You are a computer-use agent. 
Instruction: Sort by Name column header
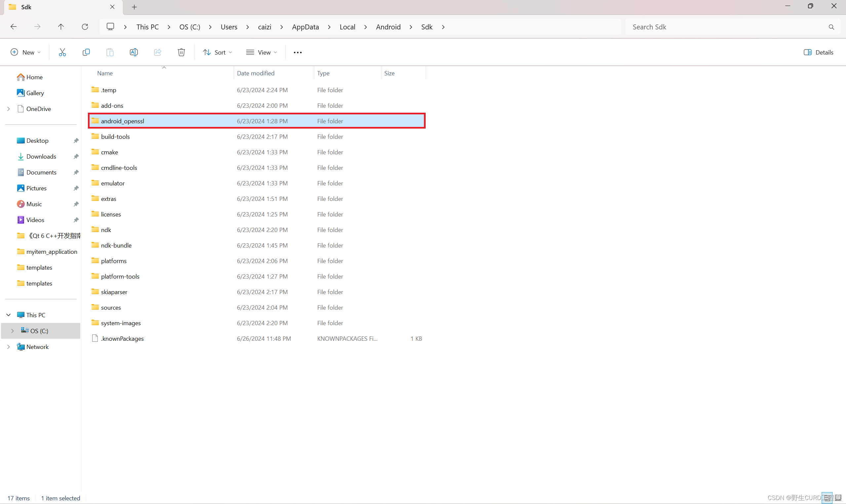point(161,73)
